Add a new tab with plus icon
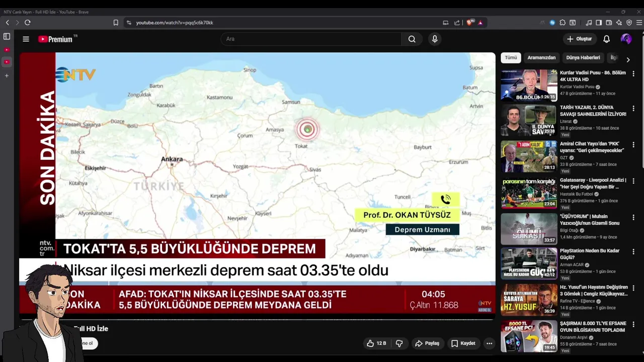 (x=7, y=75)
